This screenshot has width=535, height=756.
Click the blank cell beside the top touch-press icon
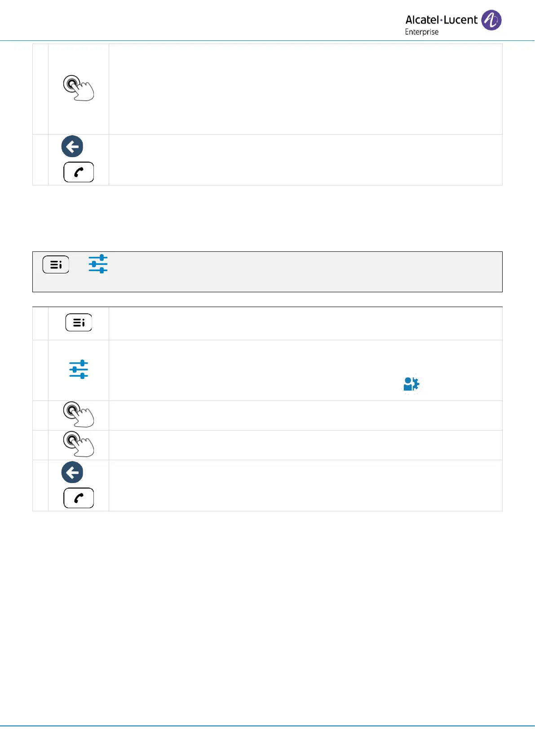point(305,89)
